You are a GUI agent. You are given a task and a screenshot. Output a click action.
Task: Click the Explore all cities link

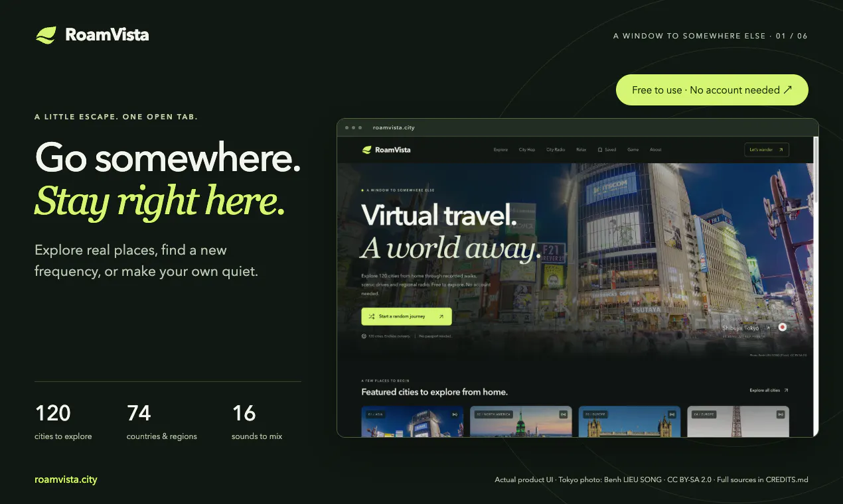pos(769,391)
